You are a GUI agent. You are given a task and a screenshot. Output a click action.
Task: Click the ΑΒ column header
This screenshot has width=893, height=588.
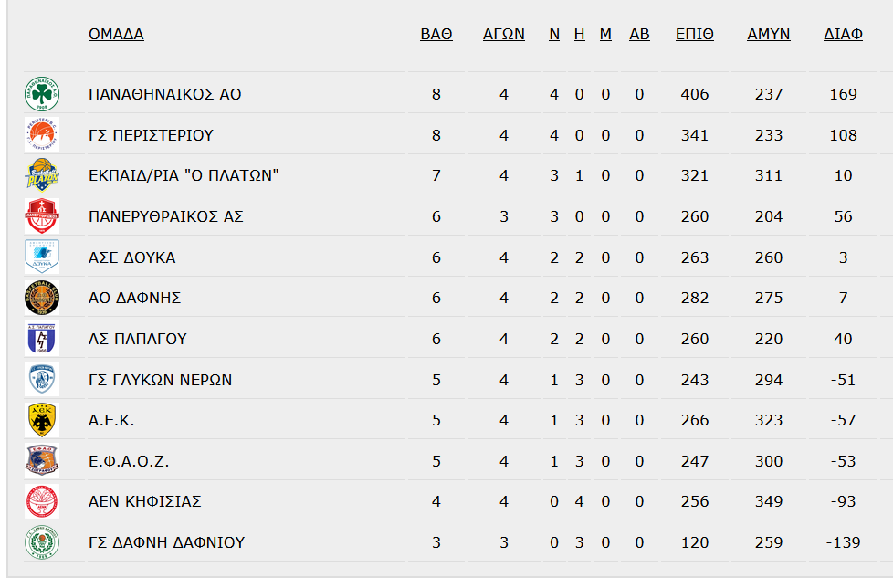click(639, 34)
